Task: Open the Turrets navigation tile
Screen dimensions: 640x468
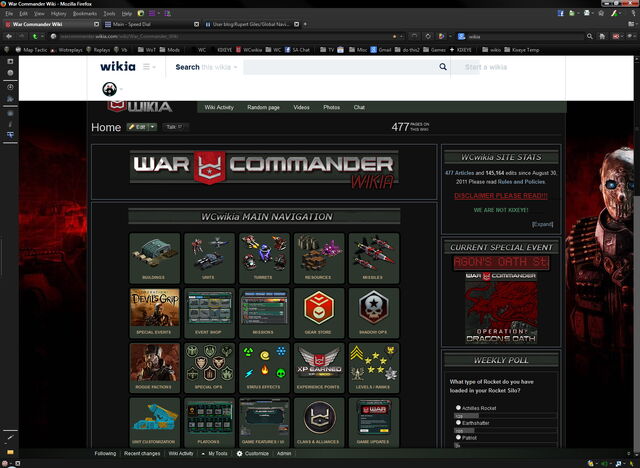Action: [x=264, y=258]
